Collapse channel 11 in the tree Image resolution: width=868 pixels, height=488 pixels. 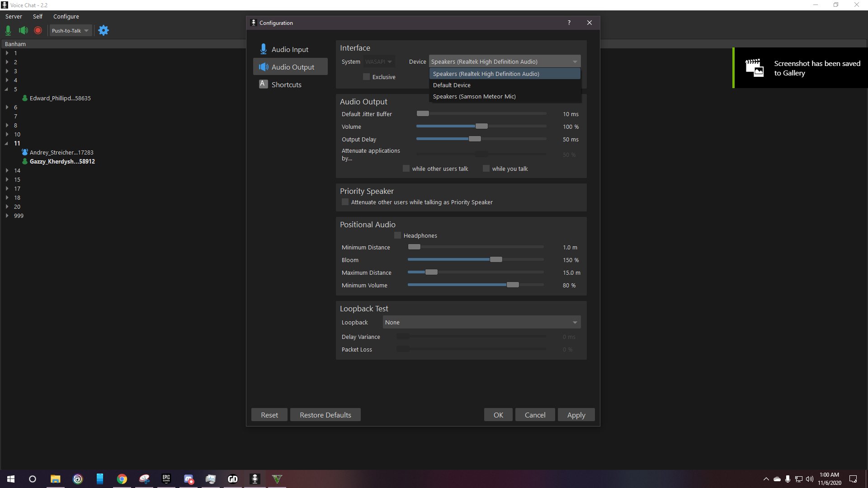tap(7, 143)
